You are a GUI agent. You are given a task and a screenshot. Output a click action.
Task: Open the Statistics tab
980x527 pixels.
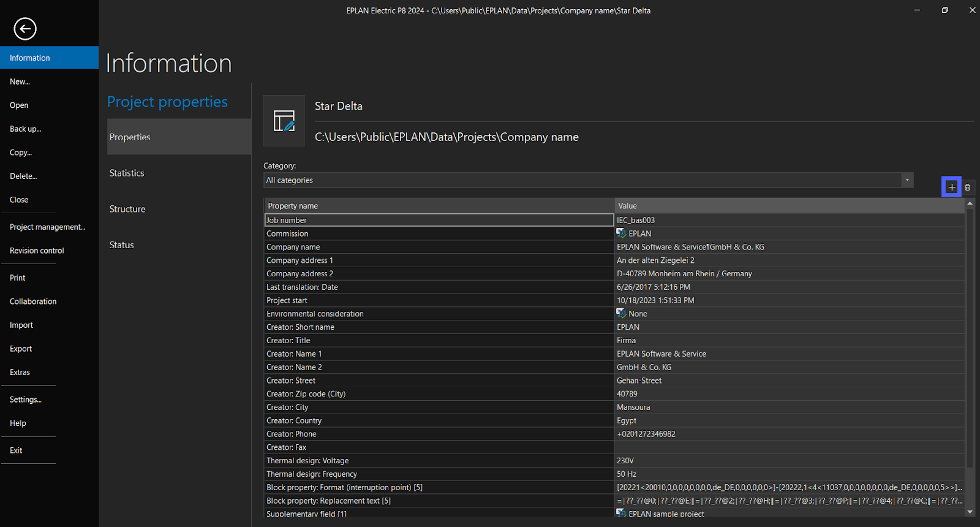(x=127, y=173)
